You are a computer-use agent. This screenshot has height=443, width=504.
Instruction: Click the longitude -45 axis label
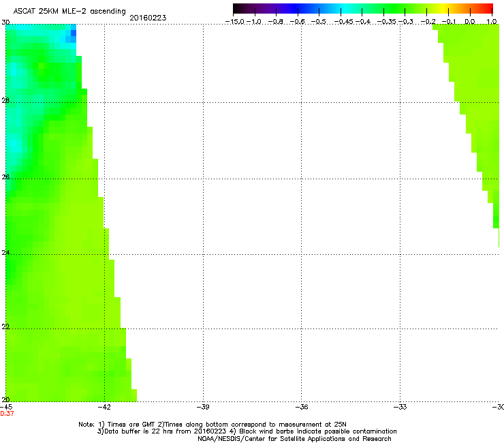pos(6,407)
